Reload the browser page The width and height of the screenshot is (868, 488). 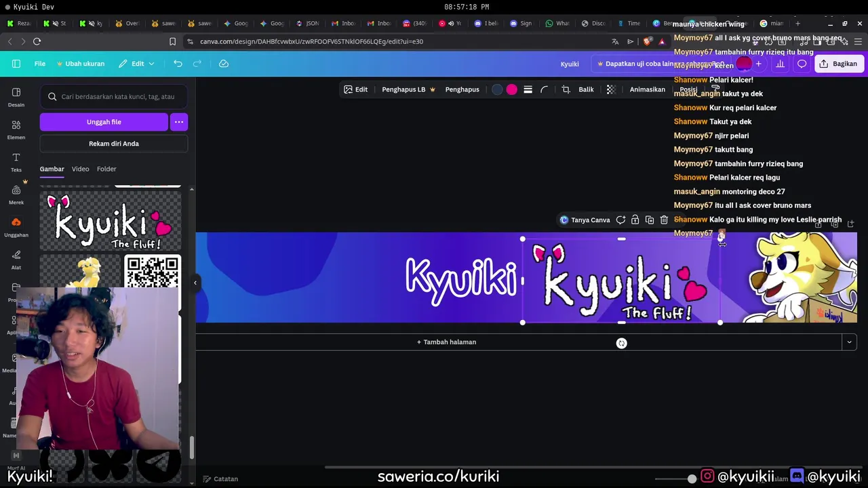click(37, 41)
